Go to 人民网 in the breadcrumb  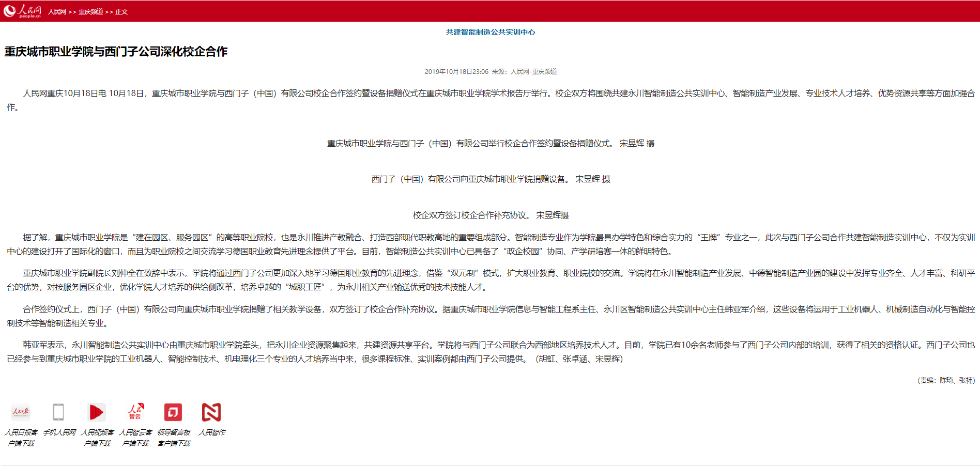[x=57, y=12]
